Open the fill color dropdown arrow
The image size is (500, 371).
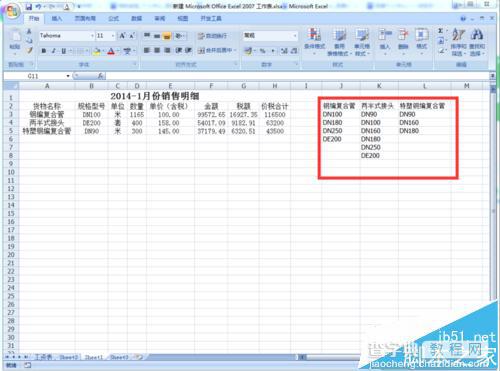click(103, 51)
